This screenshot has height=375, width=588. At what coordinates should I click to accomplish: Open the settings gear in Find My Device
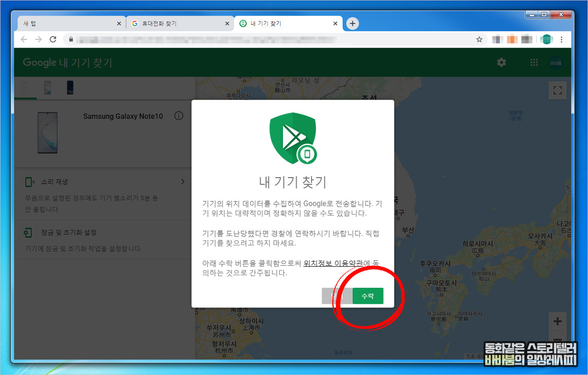pyautogui.click(x=502, y=62)
